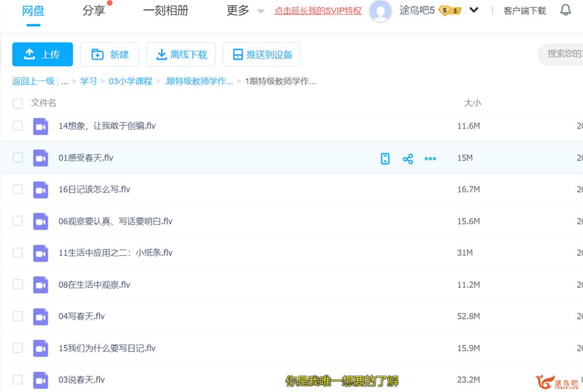
Task: Open more options for 01感受春天.flv
Action: [430, 158]
